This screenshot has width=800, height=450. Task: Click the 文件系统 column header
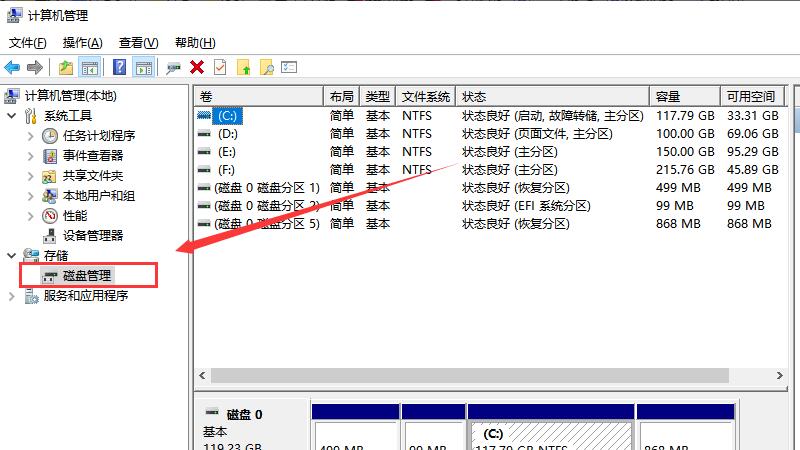(x=425, y=97)
